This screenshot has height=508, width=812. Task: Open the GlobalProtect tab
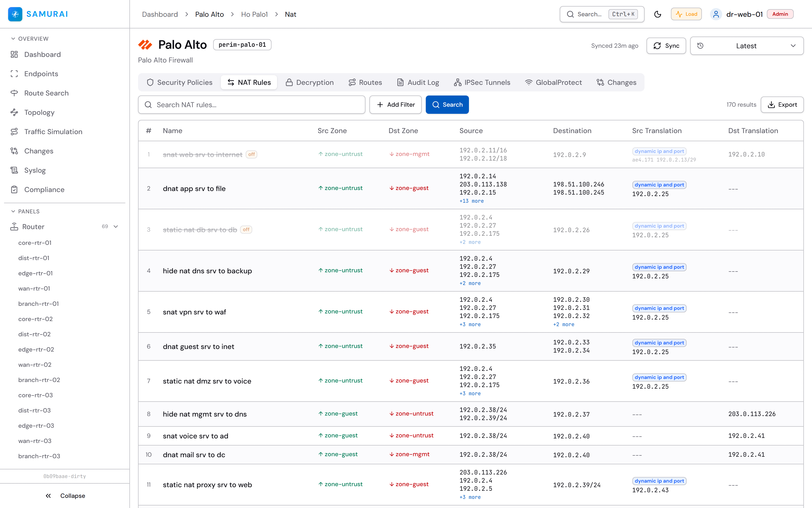coord(553,82)
